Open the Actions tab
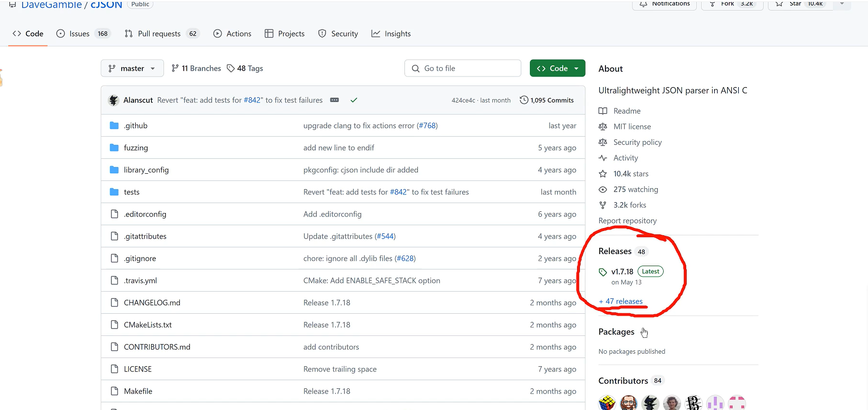 point(232,34)
